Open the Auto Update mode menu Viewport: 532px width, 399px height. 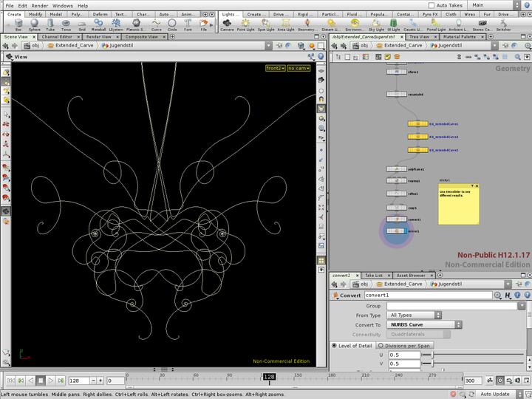point(498,394)
